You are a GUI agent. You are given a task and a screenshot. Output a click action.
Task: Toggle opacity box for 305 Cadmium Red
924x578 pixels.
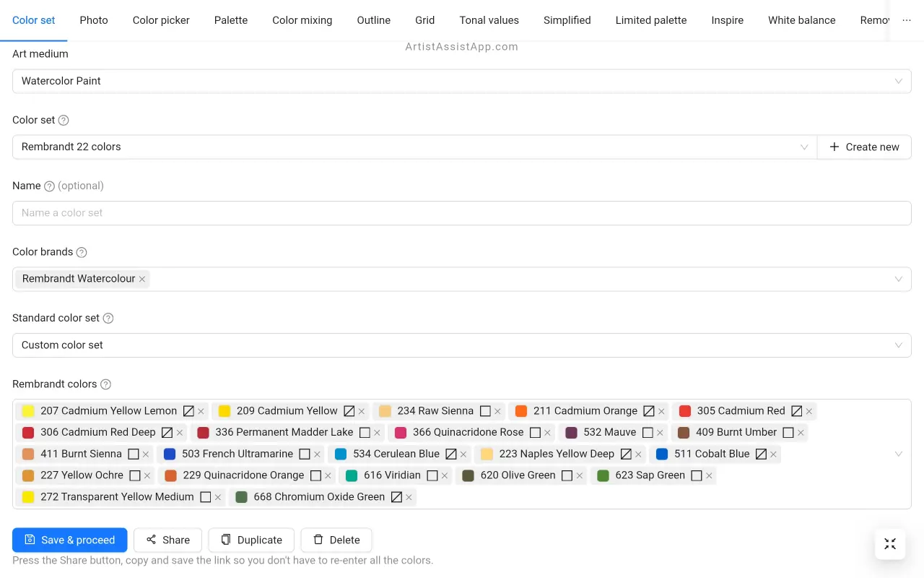pyautogui.click(x=796, y=410)
